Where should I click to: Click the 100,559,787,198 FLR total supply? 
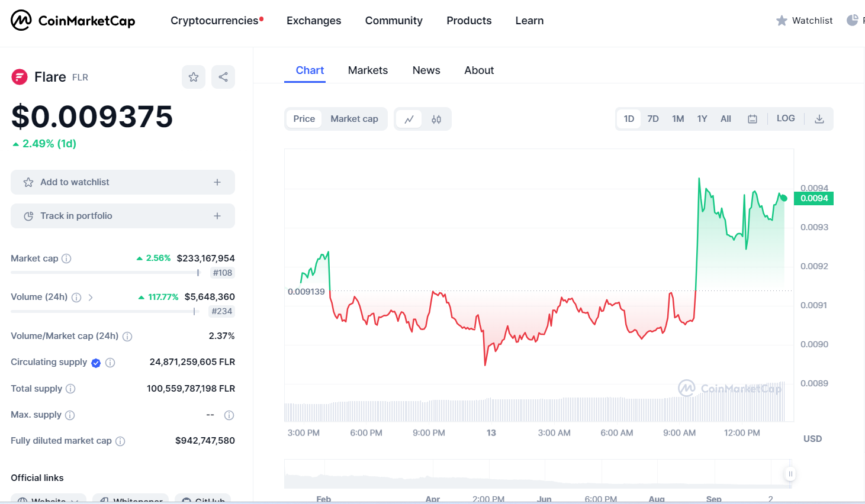coord(191,389)
